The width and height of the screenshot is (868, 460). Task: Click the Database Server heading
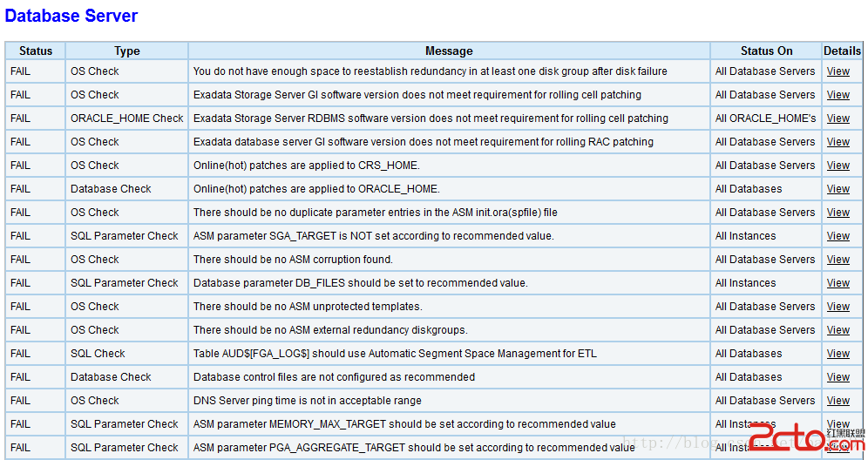[71, 16]
